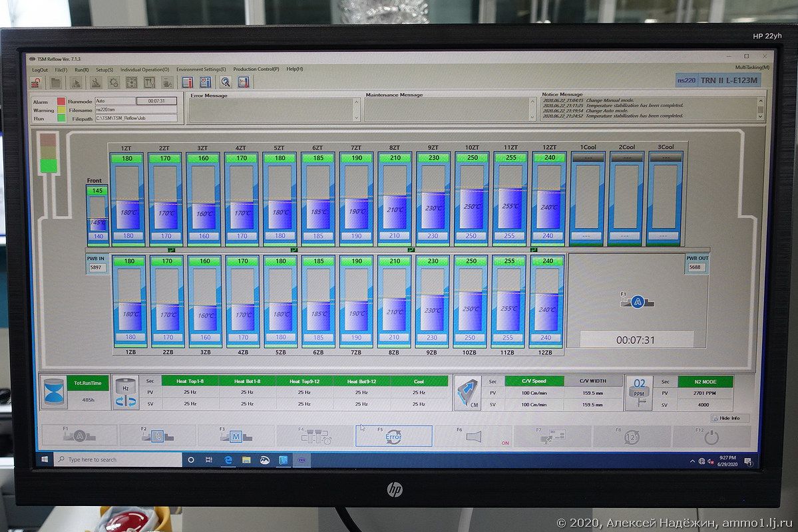Open the Production Control(P) menu
This screenshot has width=798, height=532.
pos(256,69)
